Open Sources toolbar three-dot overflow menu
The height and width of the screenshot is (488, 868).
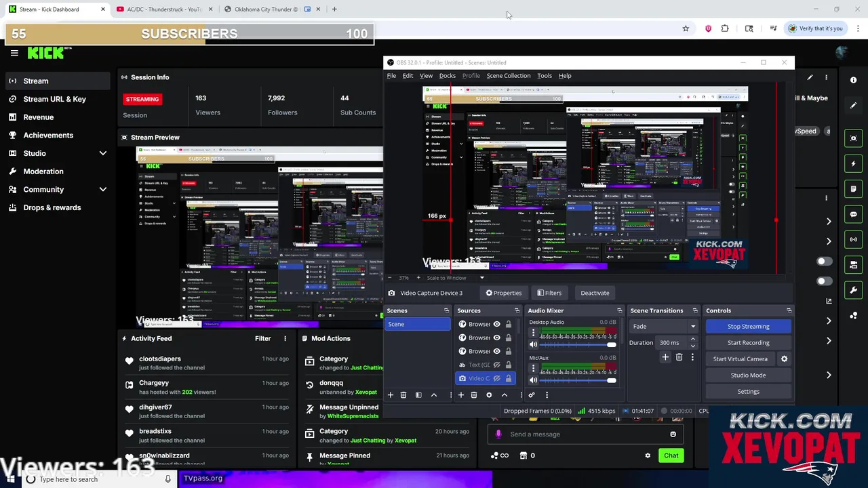click(x=521, y=395)
